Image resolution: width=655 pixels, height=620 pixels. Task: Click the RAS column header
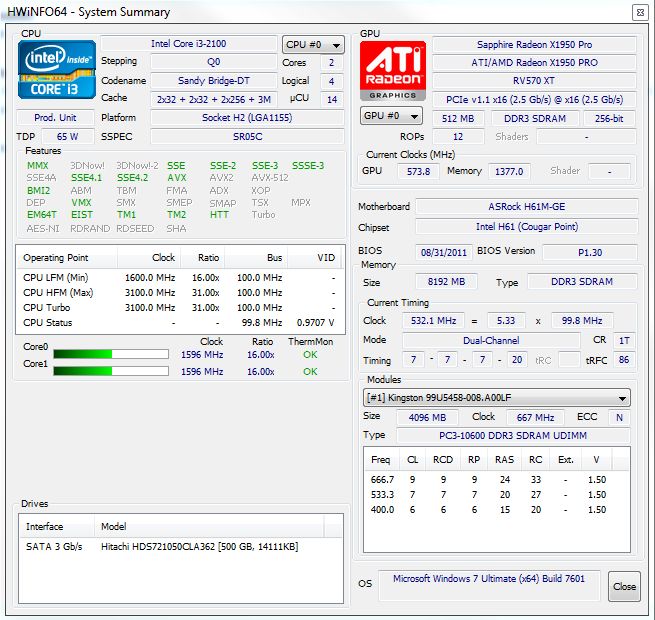(x=505, y=460)
